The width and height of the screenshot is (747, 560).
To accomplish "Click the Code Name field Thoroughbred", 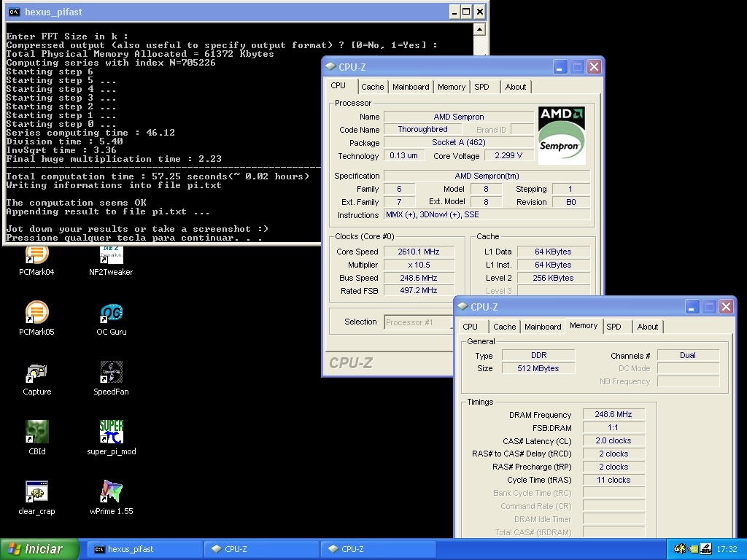I will pos(422,130).
